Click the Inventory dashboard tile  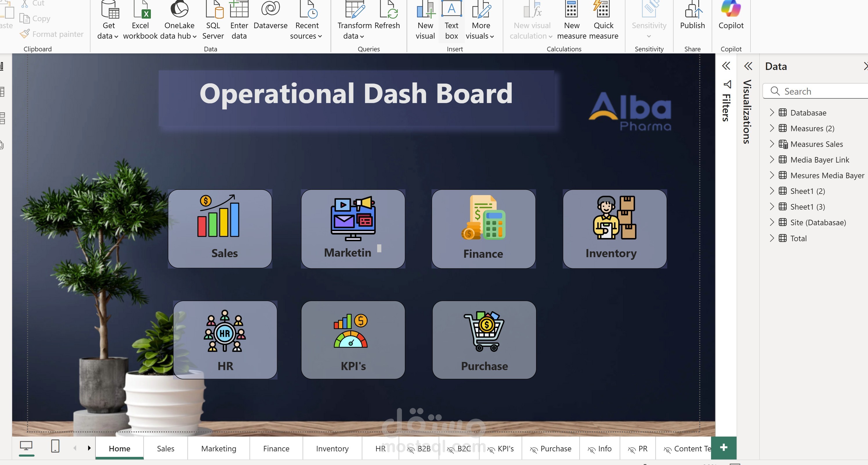[x=615, y=229]
